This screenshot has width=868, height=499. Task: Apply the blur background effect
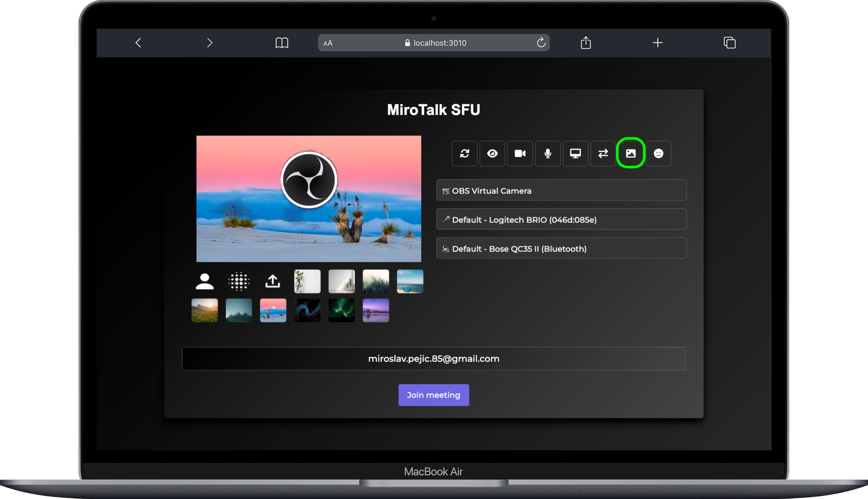(x=239, y=282)
